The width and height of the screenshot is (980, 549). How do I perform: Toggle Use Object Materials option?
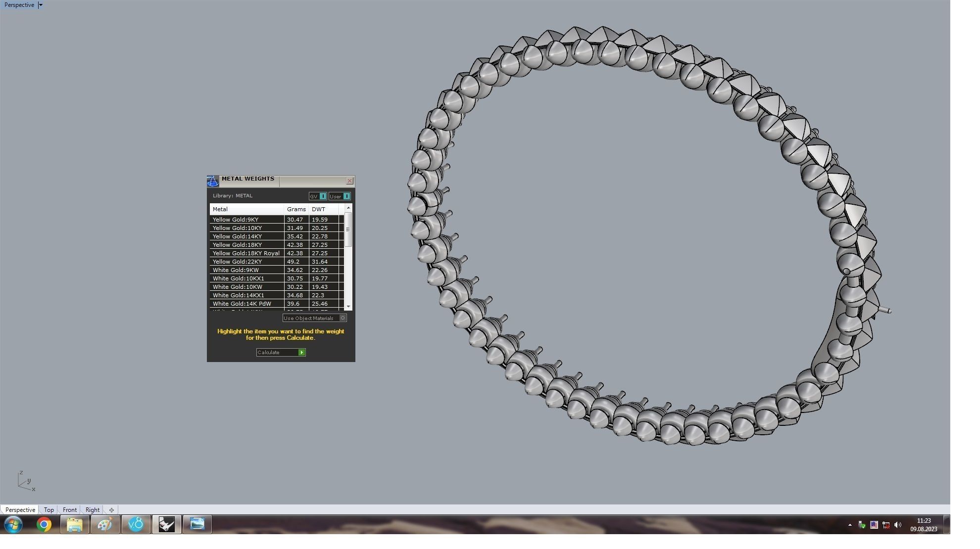point(314,318)
